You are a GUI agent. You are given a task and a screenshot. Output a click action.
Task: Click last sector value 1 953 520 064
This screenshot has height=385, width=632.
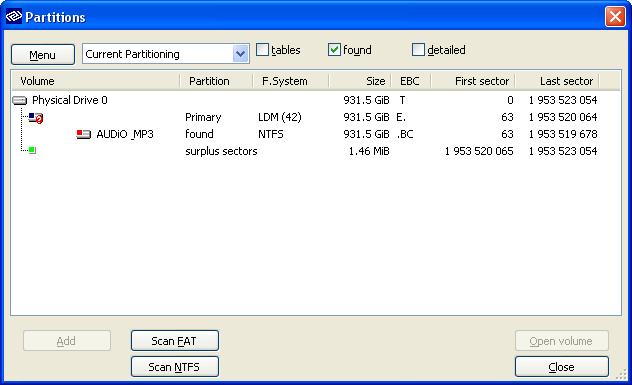click(563, 117)
